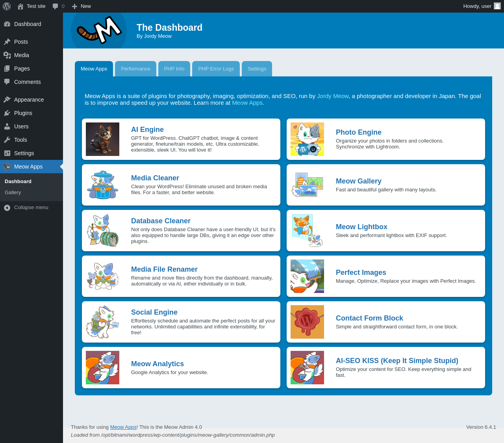Click the Photo Engine cat illustration
Screen dimensions: 504x443
[x=307, y=139]
